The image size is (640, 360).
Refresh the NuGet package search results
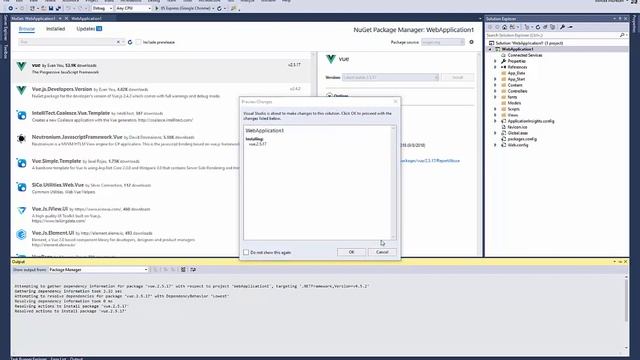tap(130, 42)
